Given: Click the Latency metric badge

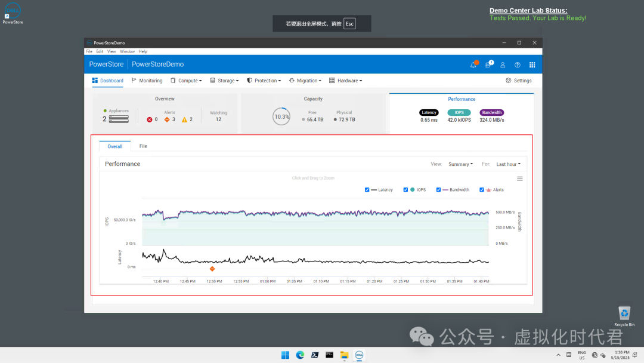Looking at the screenshot, I should (x=429, y=113).
